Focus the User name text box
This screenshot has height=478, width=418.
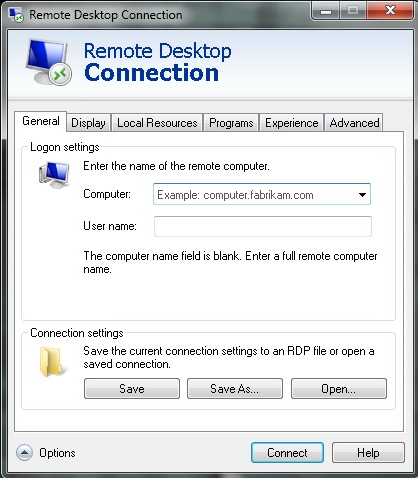[263, 226]
